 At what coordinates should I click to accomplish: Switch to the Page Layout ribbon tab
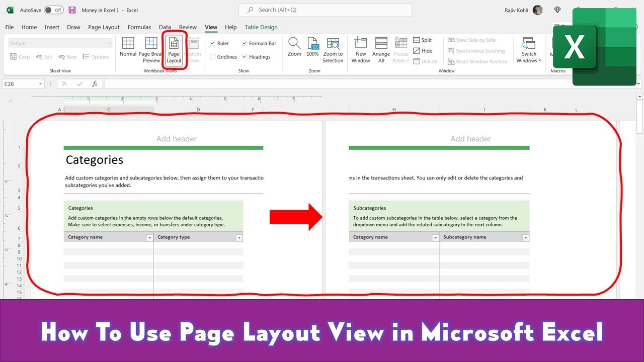click(104, 27)
